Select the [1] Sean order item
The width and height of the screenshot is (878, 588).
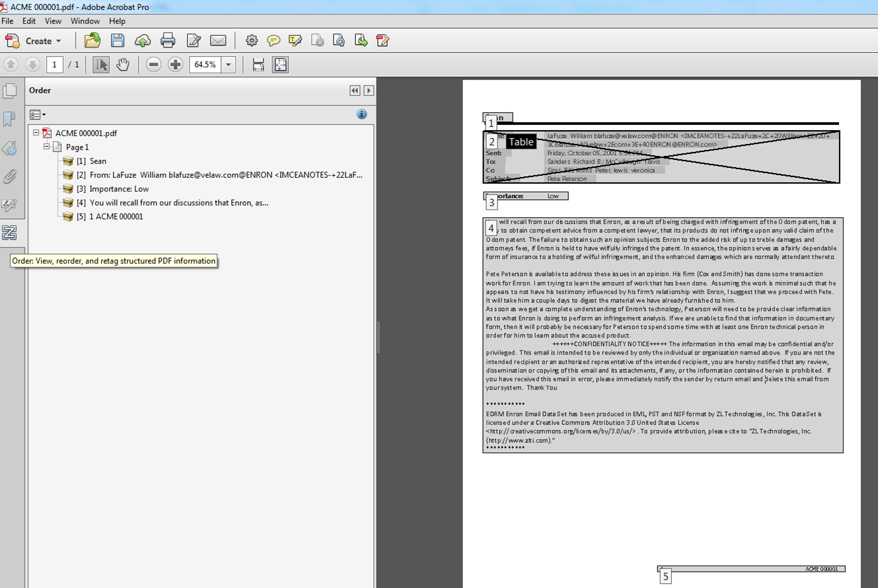point(91,161)
